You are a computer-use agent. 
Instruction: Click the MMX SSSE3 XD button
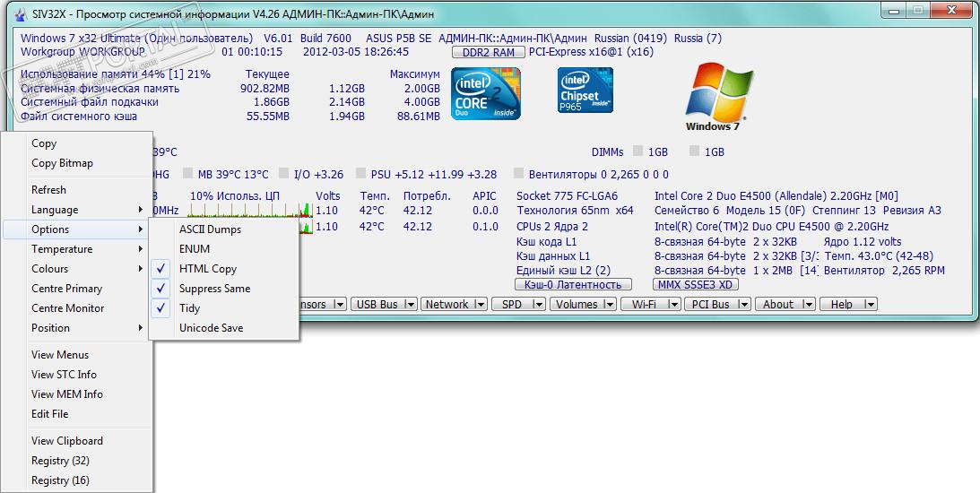point(696,285)
